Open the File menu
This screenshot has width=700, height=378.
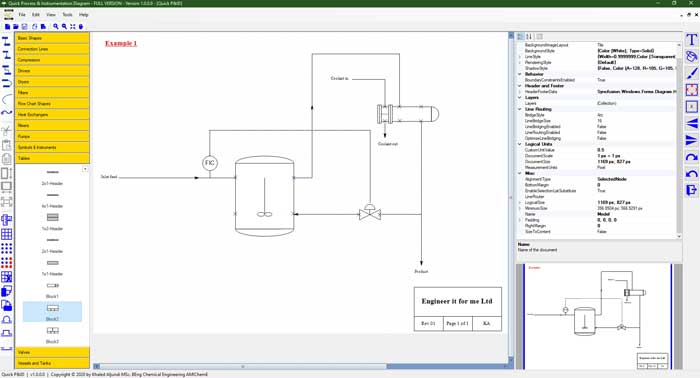click(x=22, y=15)
